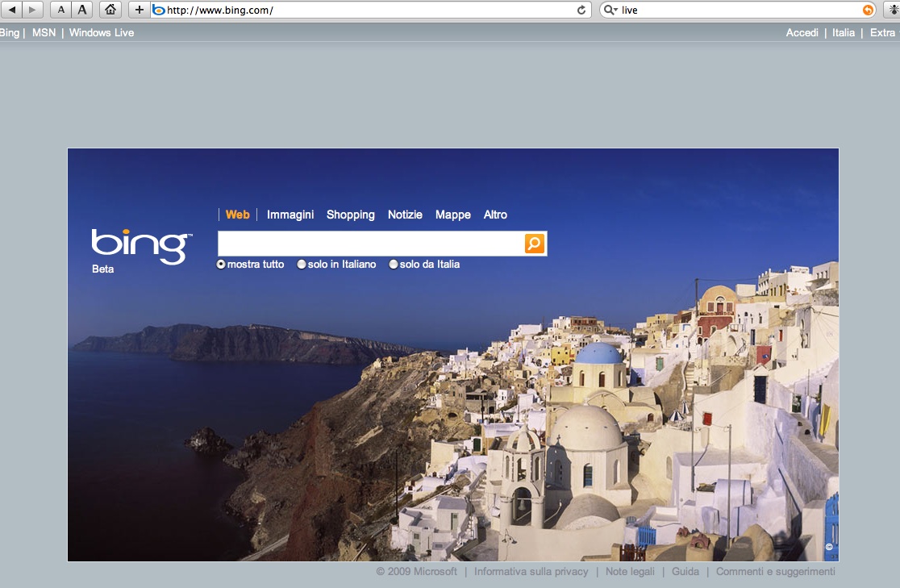Switch to the Notizie tab
The width and height of the screenshot is (900, 588).
pyautogui.click(x=405, y=215)
